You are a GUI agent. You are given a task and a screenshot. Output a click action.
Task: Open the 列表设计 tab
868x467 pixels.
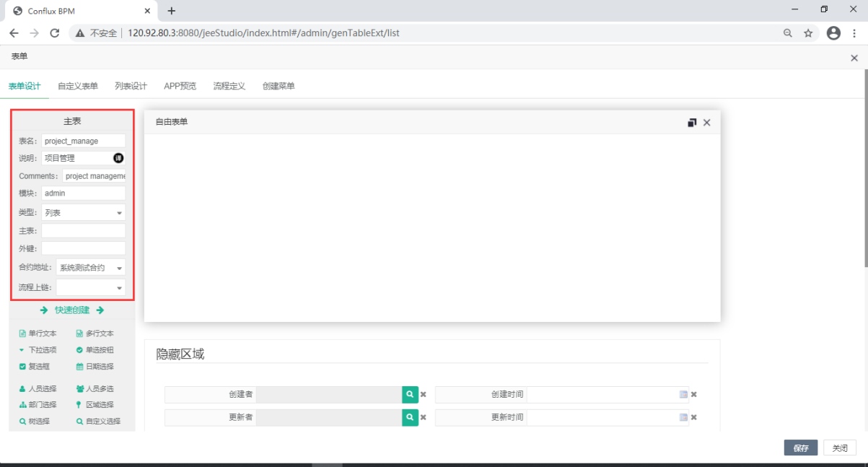(x=131, y=86)
